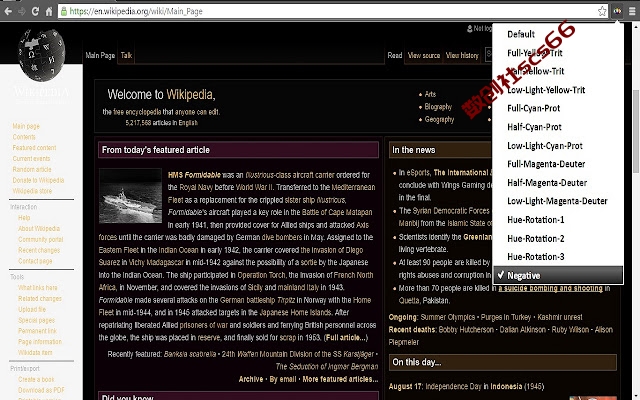This screenshot has height=400, width=640.
Task: Toggle the checked Negative filter
Action: coord(558,276)
